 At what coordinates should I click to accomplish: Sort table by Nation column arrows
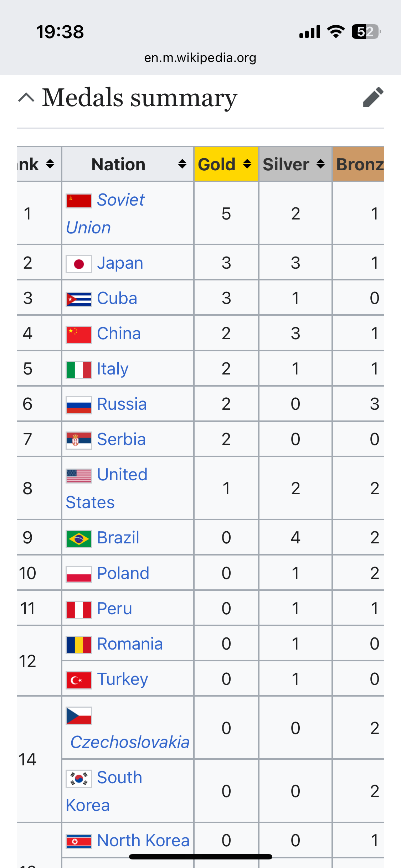(182, 164)
